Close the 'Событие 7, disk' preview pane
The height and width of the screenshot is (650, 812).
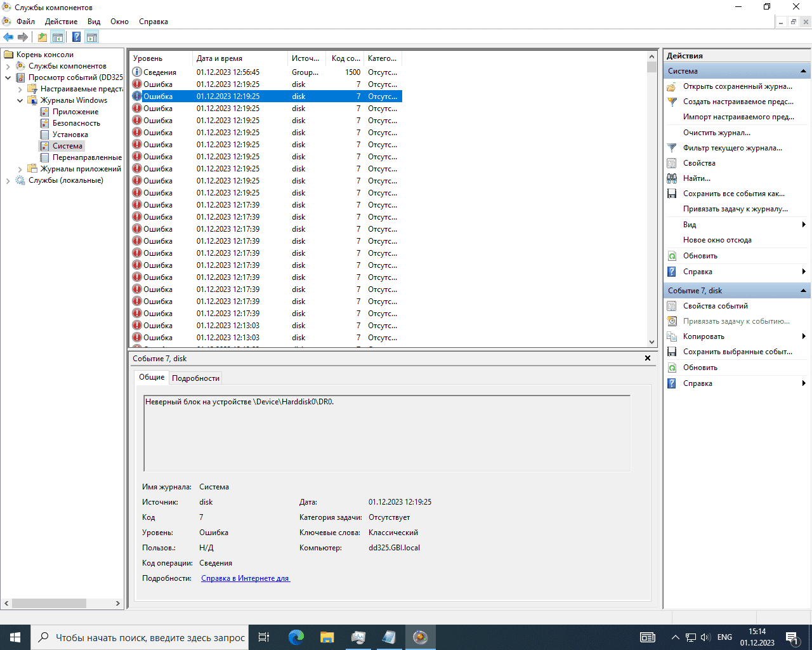pos(648,358)
